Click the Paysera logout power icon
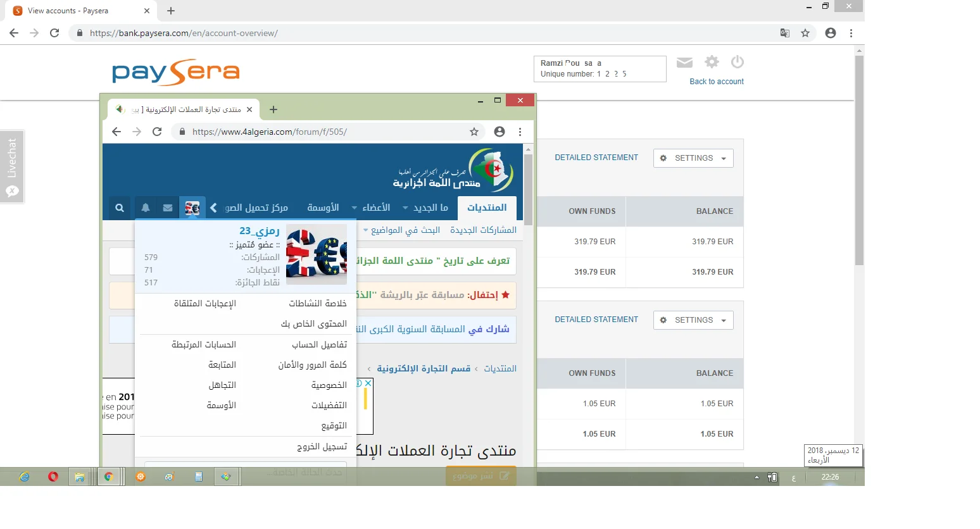The width and height of the screenshot is (980, 529). click(x=737, y=62)
